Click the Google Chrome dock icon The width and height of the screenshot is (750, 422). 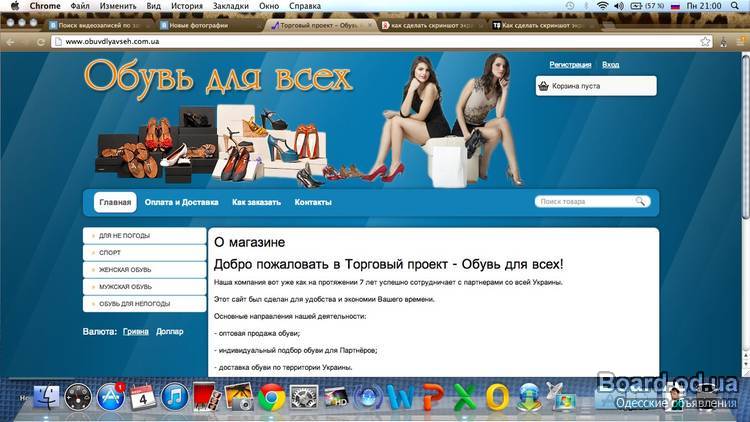(x=271, y=398)
